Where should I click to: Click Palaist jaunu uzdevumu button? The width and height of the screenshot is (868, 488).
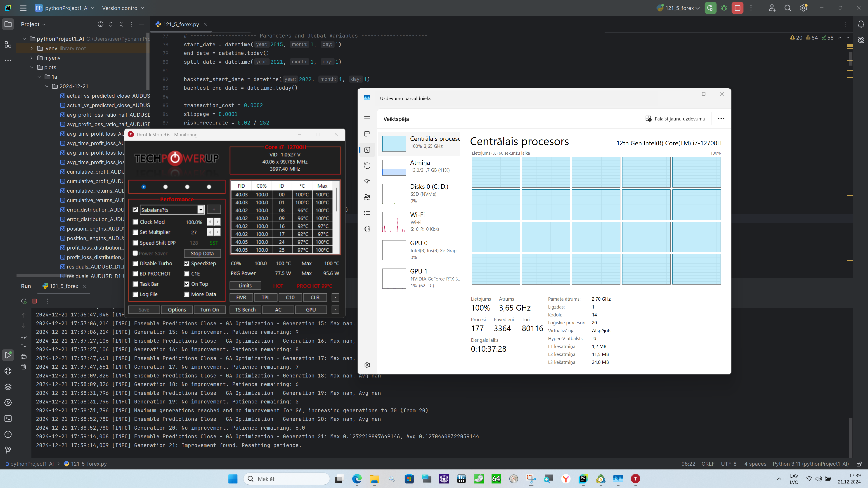(x=675, y=119)
